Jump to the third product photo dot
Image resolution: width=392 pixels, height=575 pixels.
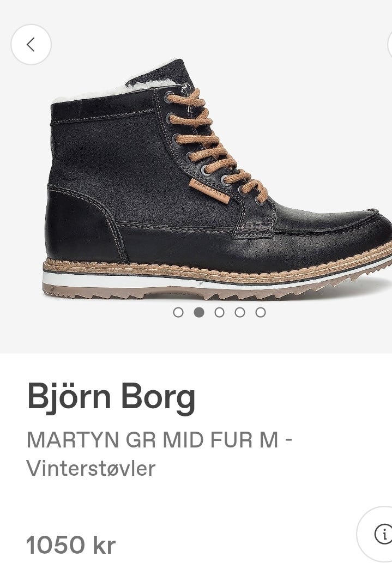click(219, 312)
